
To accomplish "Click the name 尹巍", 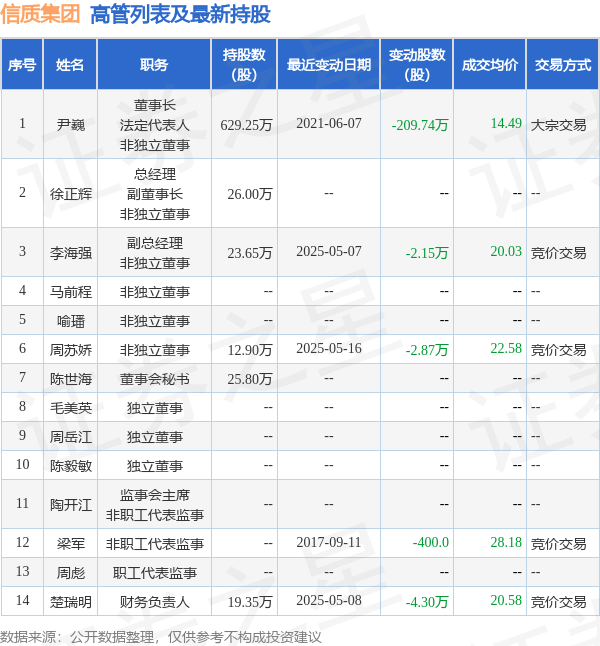I will click(70, 124).
